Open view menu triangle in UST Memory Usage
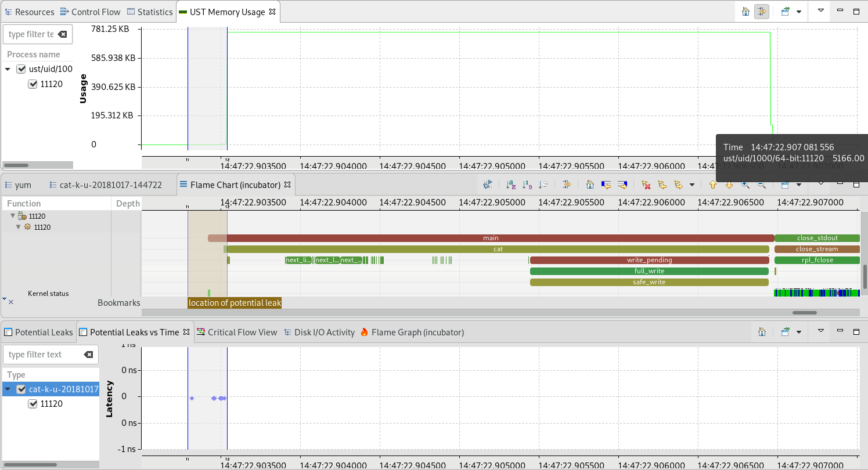The image size is (868, 470). tap(821, 11)
